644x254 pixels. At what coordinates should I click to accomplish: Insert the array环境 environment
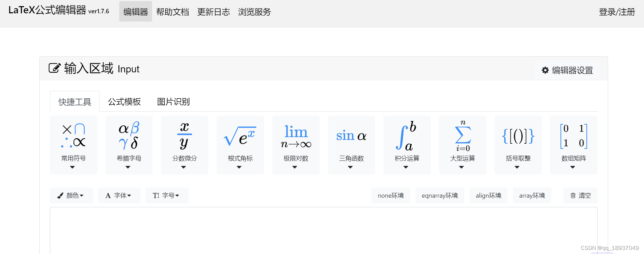click(x=532, y=196)
